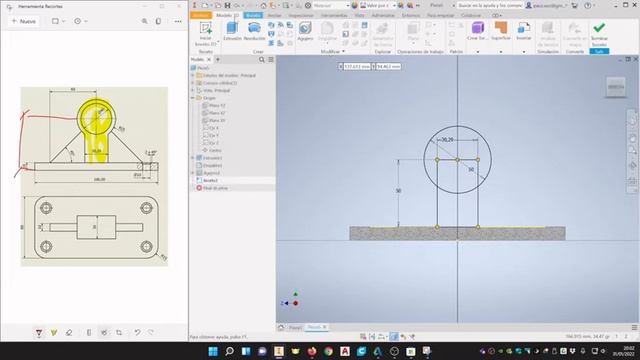Image resolution: width=640 pixels, height=360 pixels.
Task: Expand the Vista: Principal node
Action: tap(193, 90)
